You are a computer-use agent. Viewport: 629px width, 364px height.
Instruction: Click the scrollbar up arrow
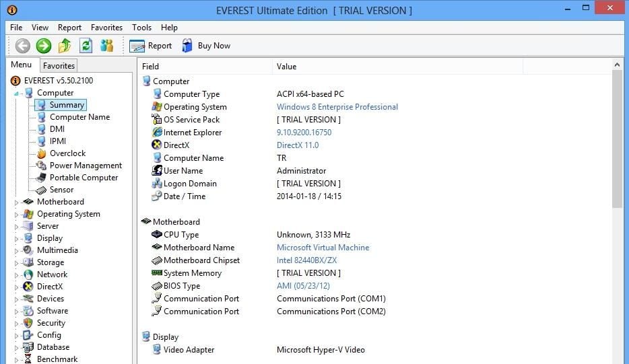(x=617, y=65)
